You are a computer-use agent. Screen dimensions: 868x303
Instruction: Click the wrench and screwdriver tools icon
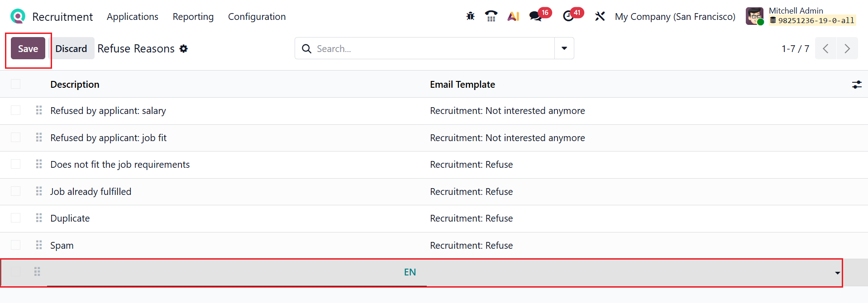[600, 16]
